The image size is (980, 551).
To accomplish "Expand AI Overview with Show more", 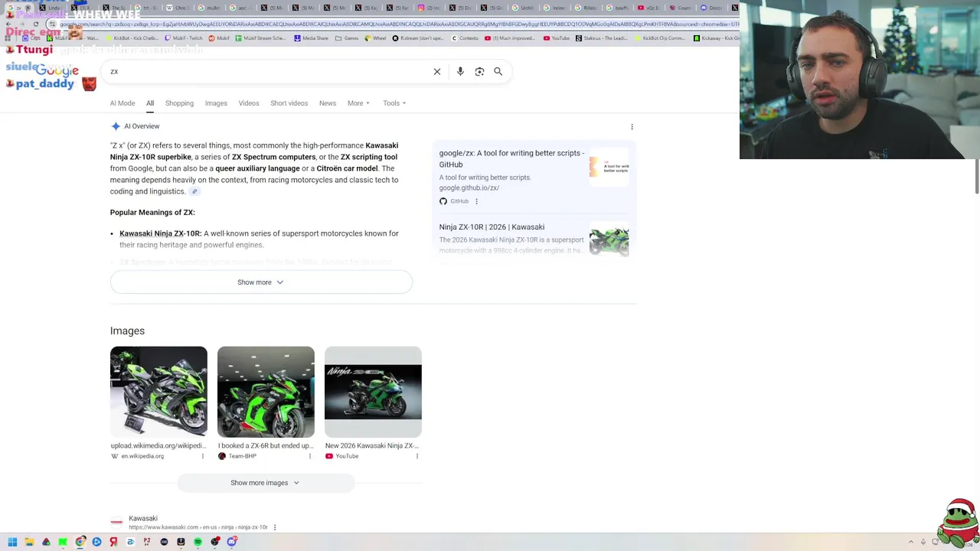I will point(261,282).
